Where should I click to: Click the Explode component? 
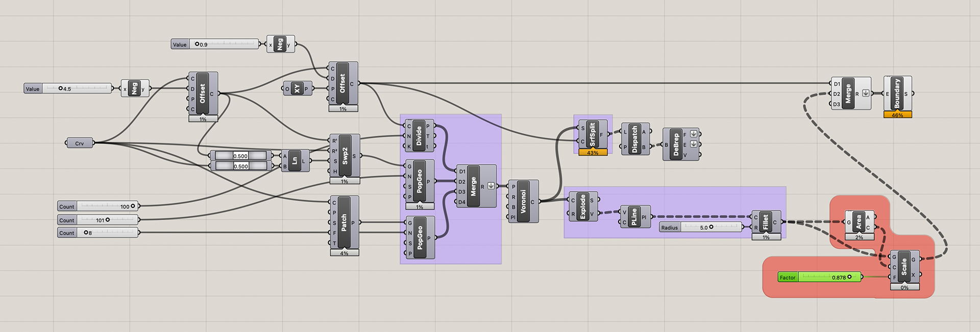tap(583, 206)
